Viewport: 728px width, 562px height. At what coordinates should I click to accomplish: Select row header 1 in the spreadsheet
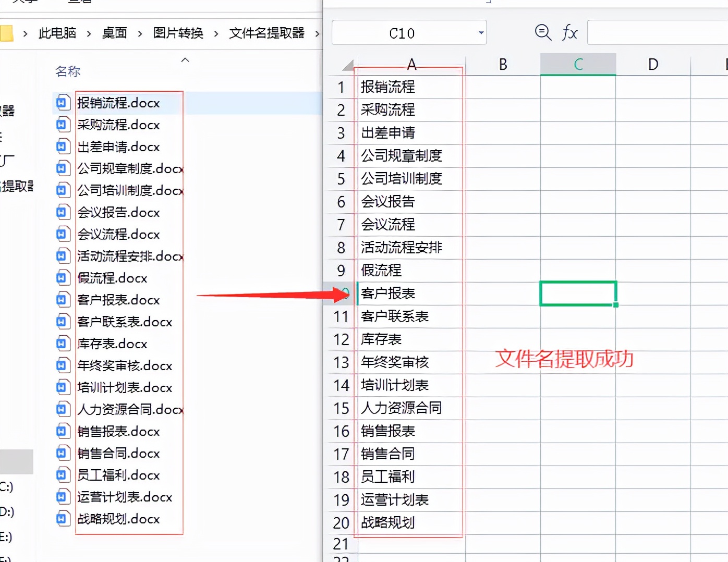341,87
